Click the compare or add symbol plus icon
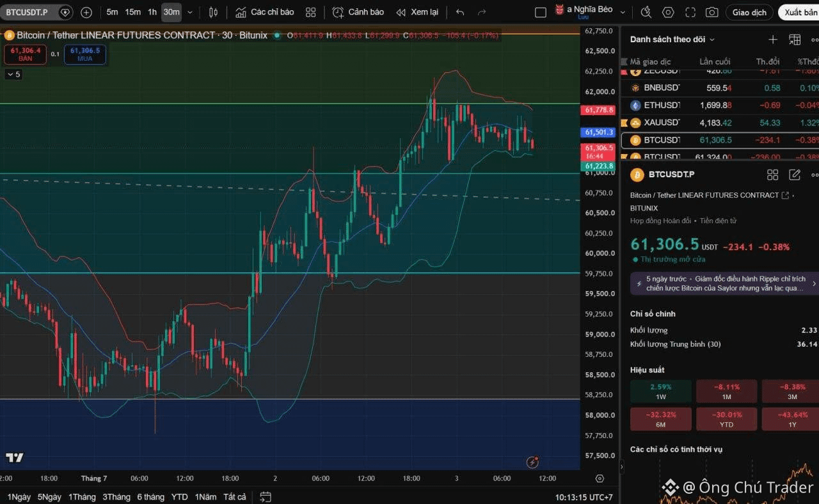Viewport: 819px width, 504px height. (x=86, y=12)
